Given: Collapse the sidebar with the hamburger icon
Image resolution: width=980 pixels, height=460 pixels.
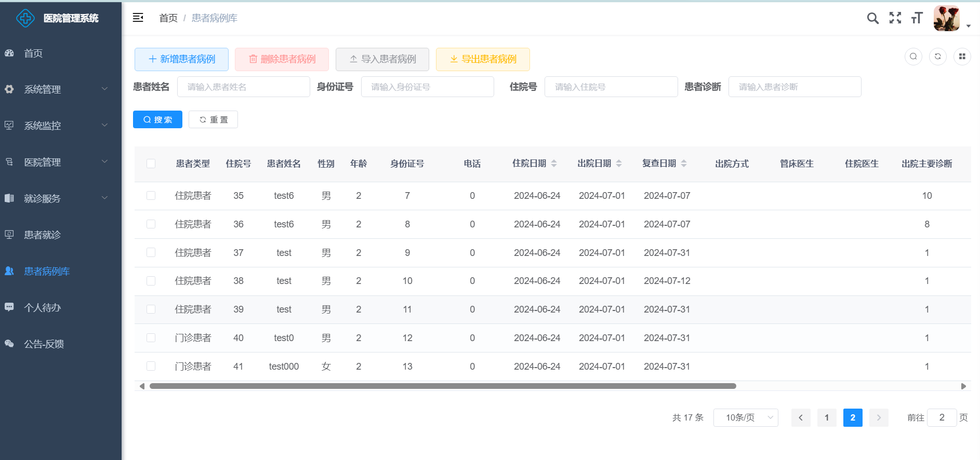Looking at the screenshot, I should tap(138, 18).
